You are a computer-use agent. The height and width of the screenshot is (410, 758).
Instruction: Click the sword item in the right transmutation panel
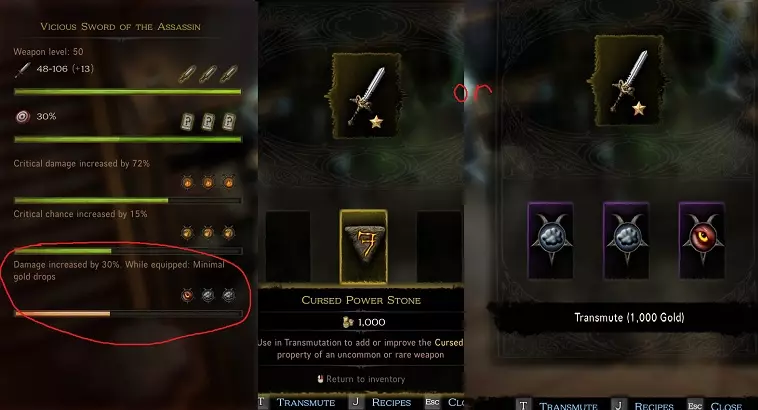click(628, 80)
